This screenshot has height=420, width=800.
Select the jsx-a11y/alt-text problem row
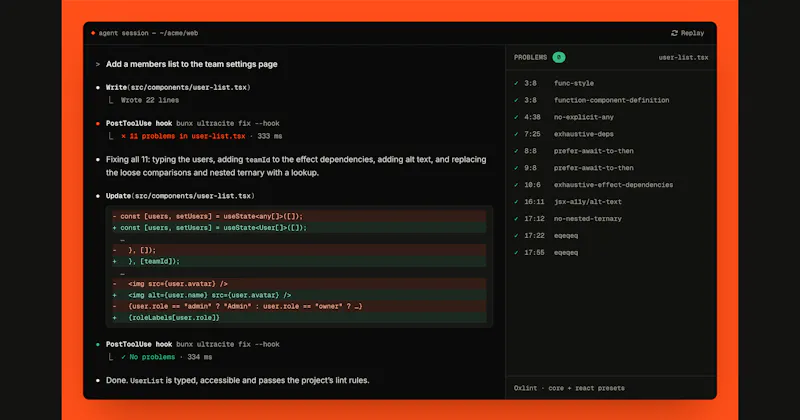[x=611, y=202]
